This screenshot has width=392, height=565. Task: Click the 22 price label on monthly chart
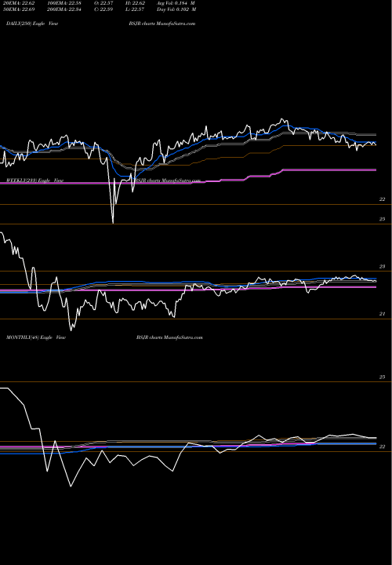pyautogui.click(x=383, y=447)
